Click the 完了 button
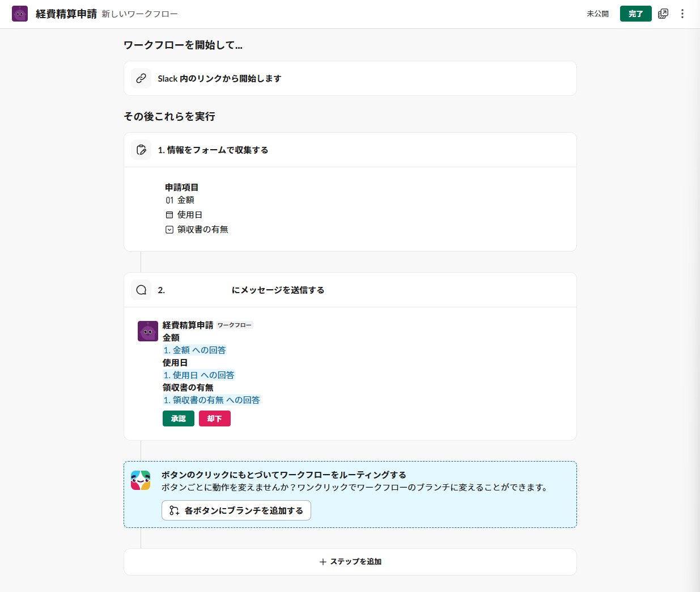This screenshot has height=592, width=700. (635, 14)
